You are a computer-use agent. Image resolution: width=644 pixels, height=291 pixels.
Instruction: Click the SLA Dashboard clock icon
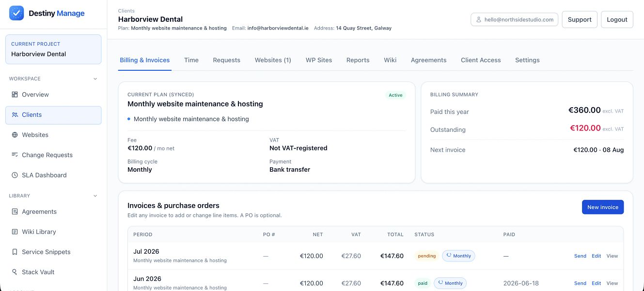(15, 175)
